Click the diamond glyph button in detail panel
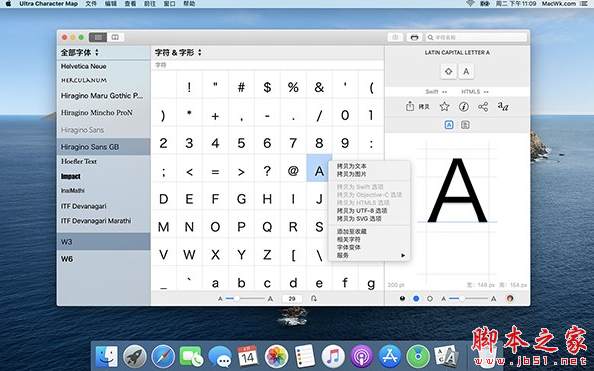This screenshot has width=594, height=371. click(x=449, y=71)
